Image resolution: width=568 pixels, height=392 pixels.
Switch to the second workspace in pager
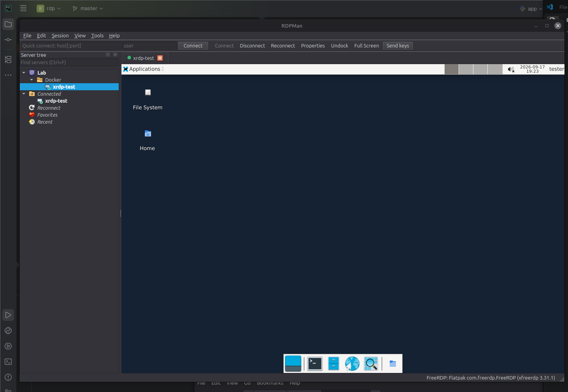[x=466, y=69]
